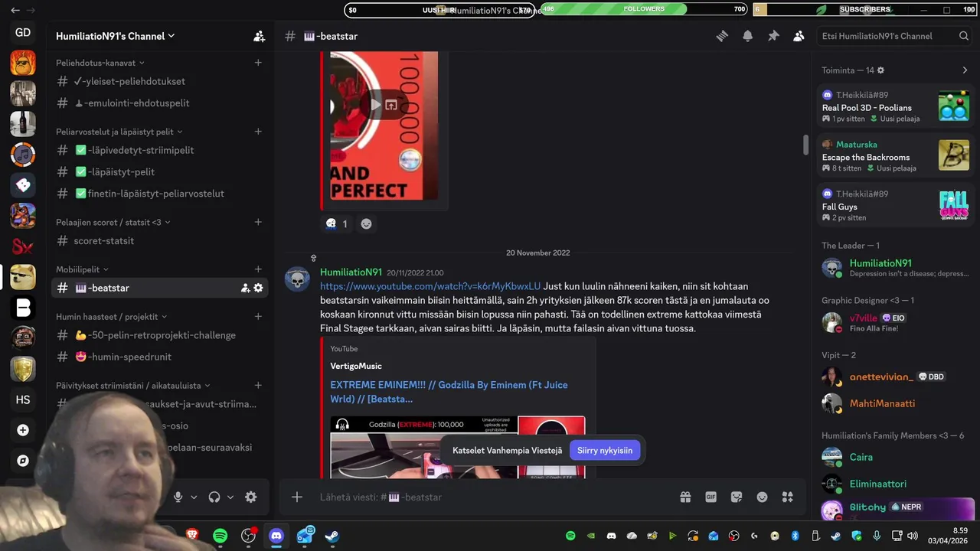Open yleiset-peliehdotukset channel
Screen dimensions: 980x551
coord(159,81)
